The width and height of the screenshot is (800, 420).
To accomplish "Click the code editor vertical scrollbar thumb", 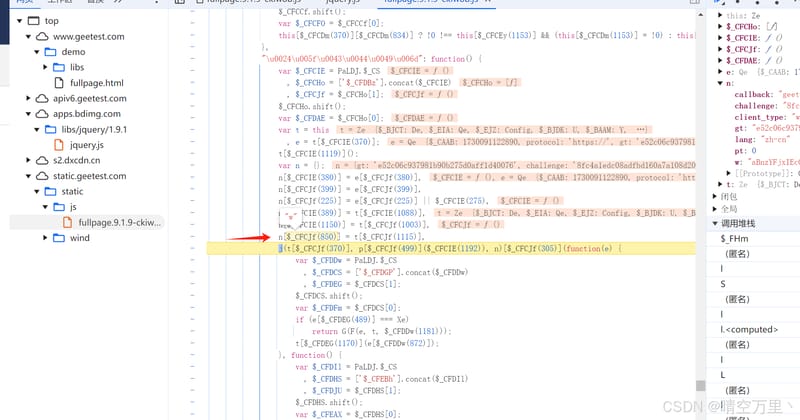I will click(x=701, y=386).
